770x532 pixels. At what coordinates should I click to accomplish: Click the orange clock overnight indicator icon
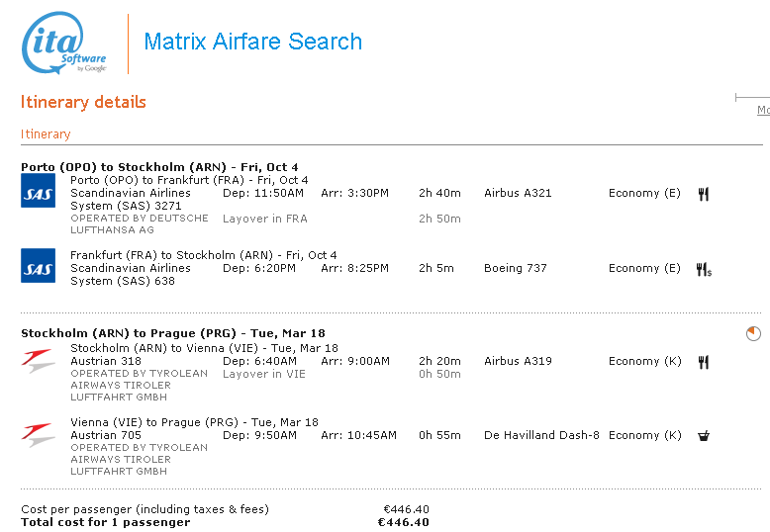pos(754,334)
